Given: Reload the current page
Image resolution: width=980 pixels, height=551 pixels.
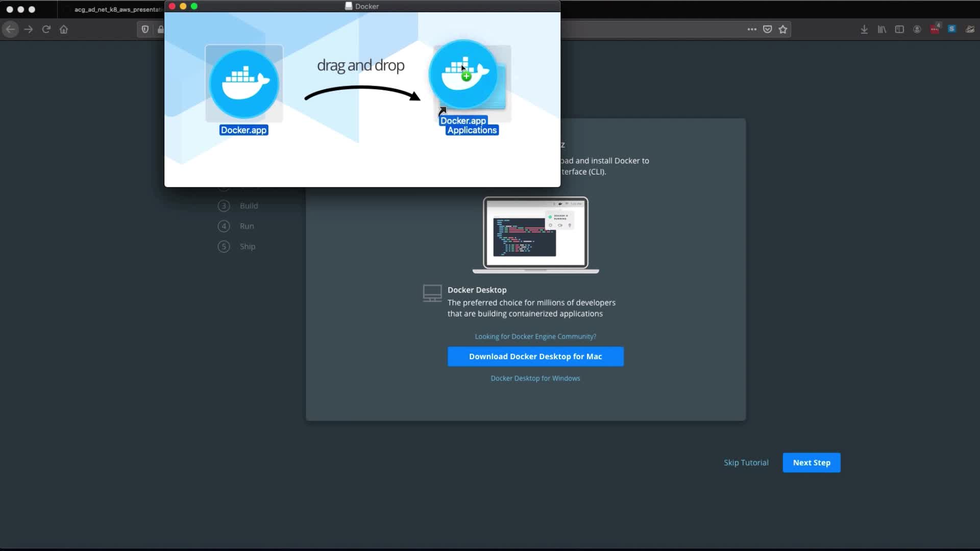Looking at the screenshot, I should 46,30.
